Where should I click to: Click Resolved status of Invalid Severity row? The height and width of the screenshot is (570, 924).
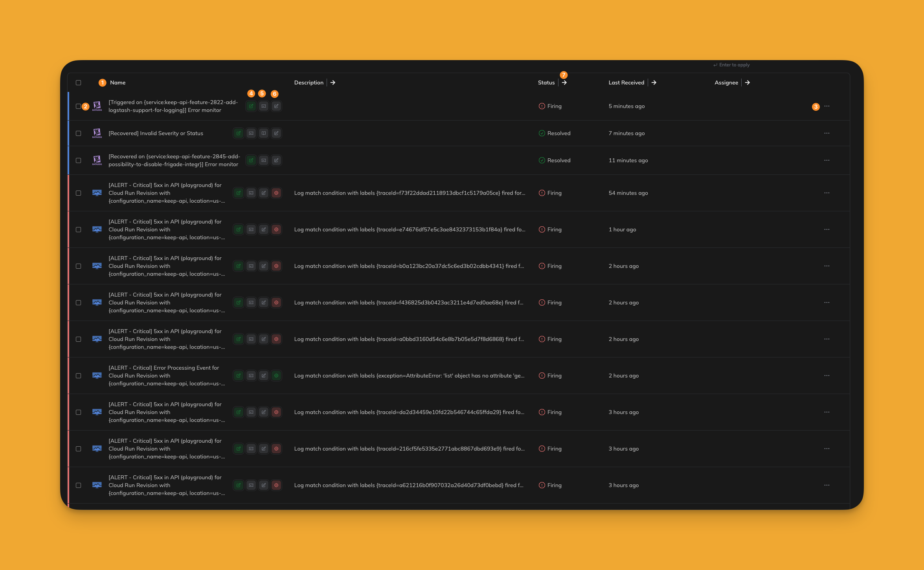[554, 133]
